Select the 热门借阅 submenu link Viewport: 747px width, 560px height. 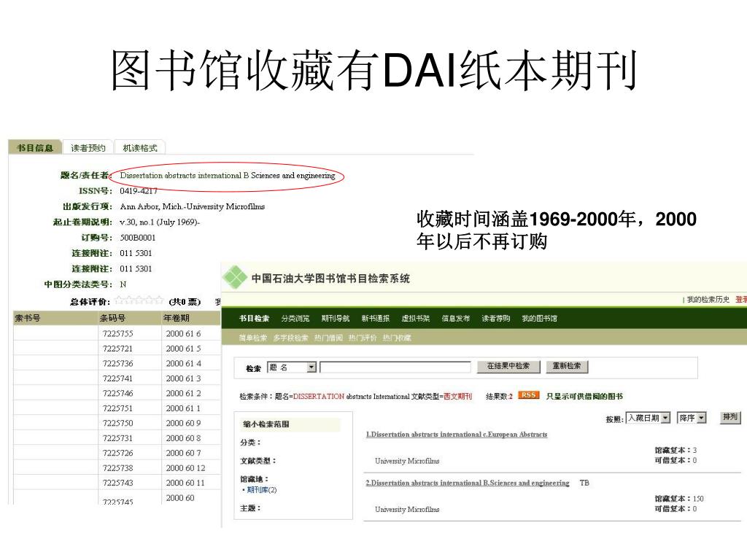pos(328,338)
